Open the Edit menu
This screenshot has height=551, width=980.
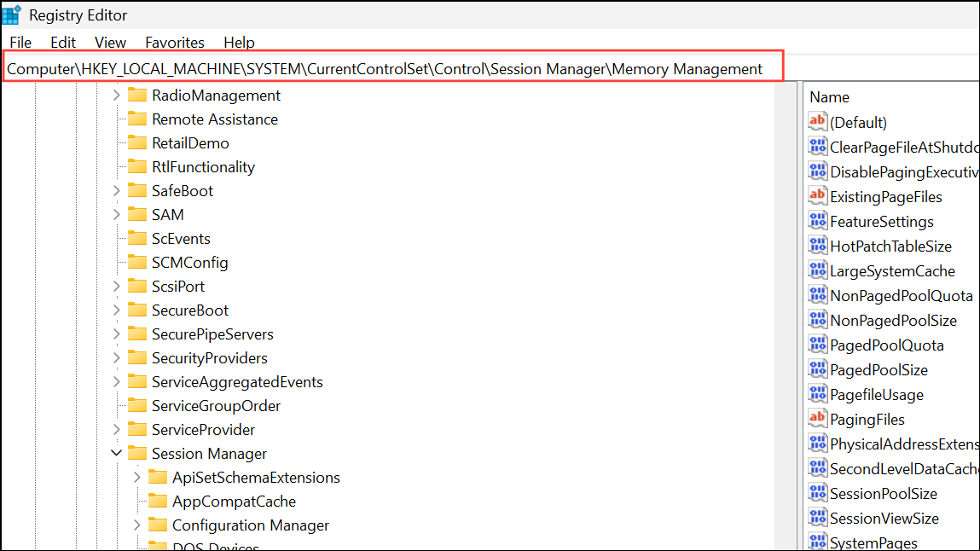click(x=62, y=42)
